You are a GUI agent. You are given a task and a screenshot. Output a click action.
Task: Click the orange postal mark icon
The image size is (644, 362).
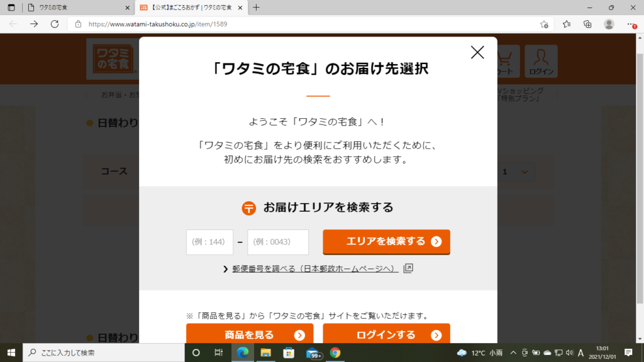248,208
